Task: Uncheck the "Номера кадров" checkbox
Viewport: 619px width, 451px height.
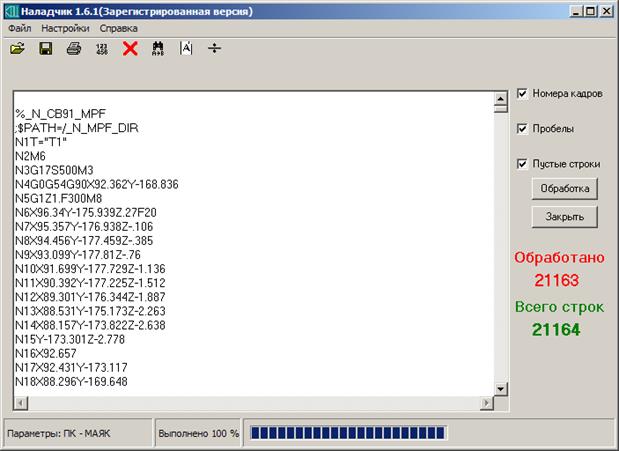Action: 523,94
